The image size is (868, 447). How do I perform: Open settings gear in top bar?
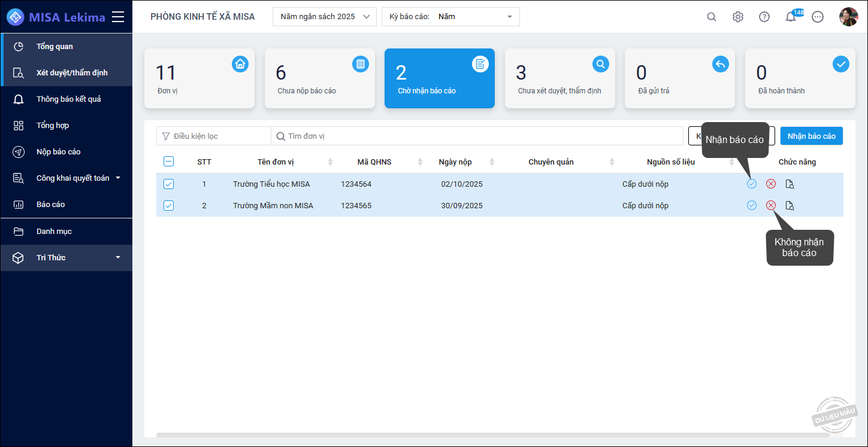tap(738, 17)
